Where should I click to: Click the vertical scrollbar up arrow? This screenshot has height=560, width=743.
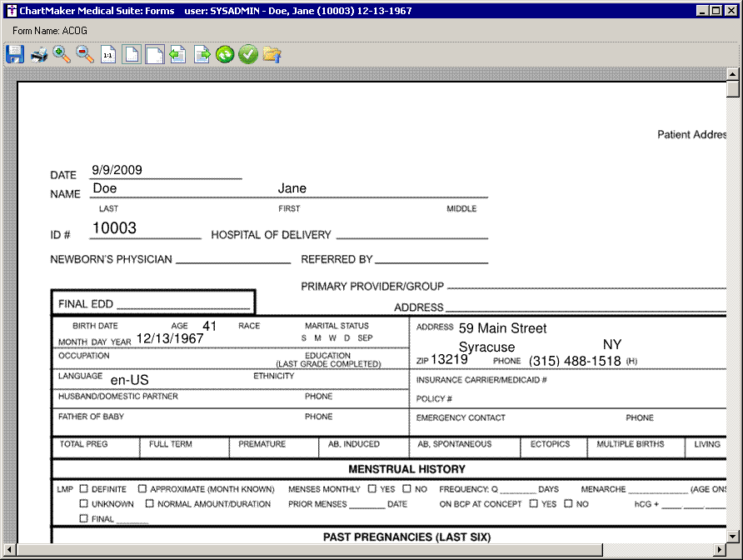pos(733,73)
